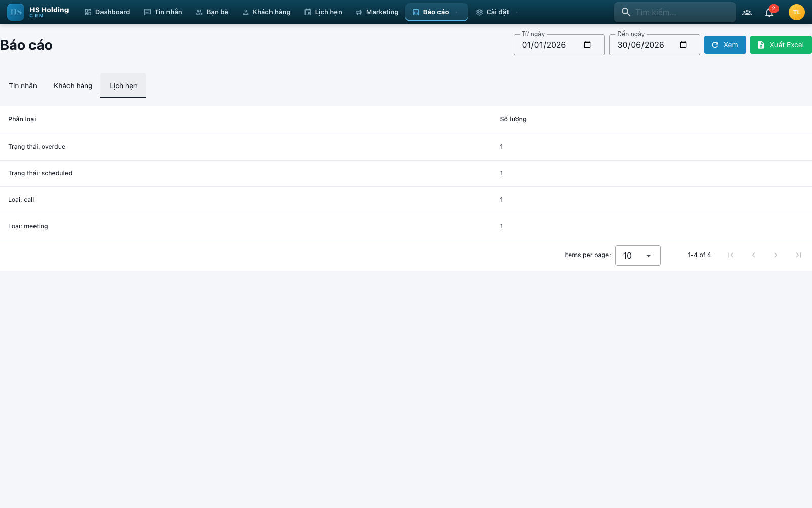The height and width of the screenshot is (508, 812).
Task: Click the Xuất Excel export button
Action: tap(781, 45)
